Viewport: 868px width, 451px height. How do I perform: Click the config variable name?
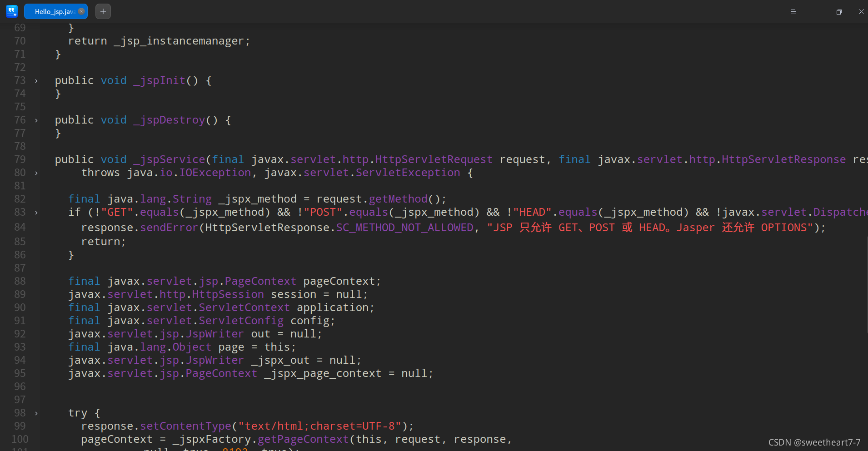[309, 321]
